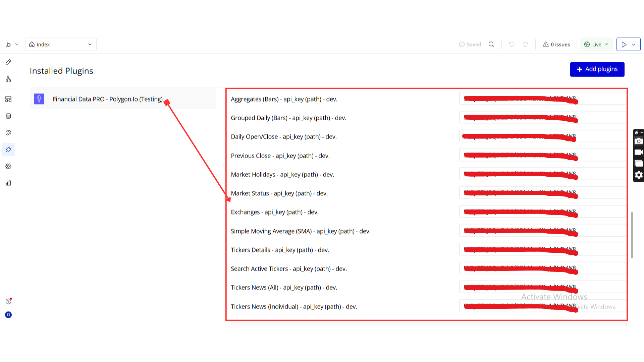Screen dimensions: 644x362
Task: Click the search magnifier icon
Action: click(x=491, y=44)
